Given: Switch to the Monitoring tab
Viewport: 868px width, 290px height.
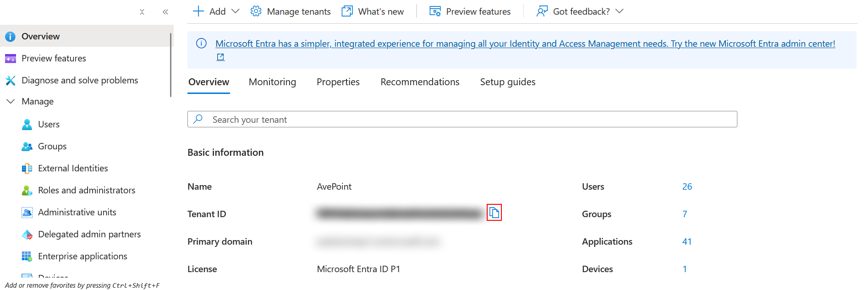Looking at the screenshot, I should pyautogui.click(x=272, y=82).
